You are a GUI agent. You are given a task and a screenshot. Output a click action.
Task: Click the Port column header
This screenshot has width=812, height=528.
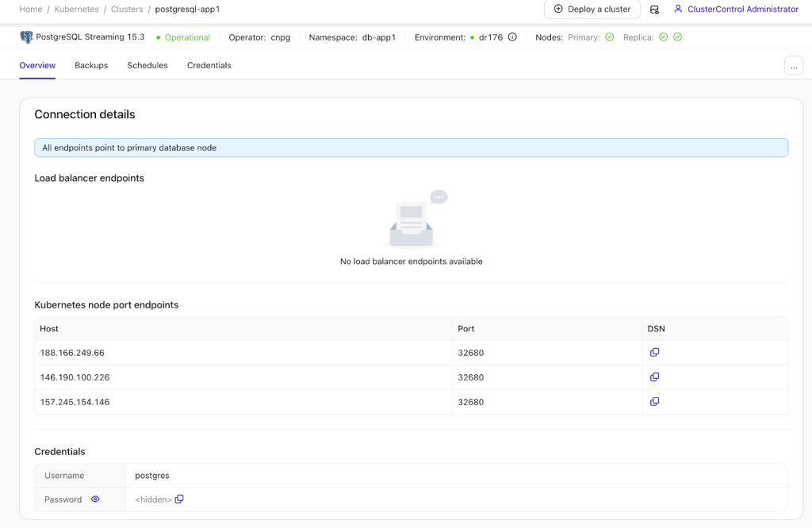(547, 329)
